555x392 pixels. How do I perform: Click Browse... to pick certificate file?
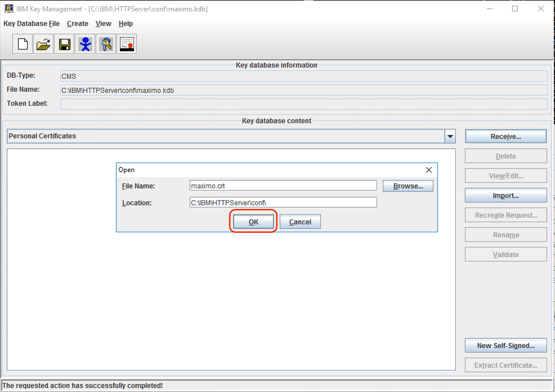pyautogui.click(x=408, y=186)
